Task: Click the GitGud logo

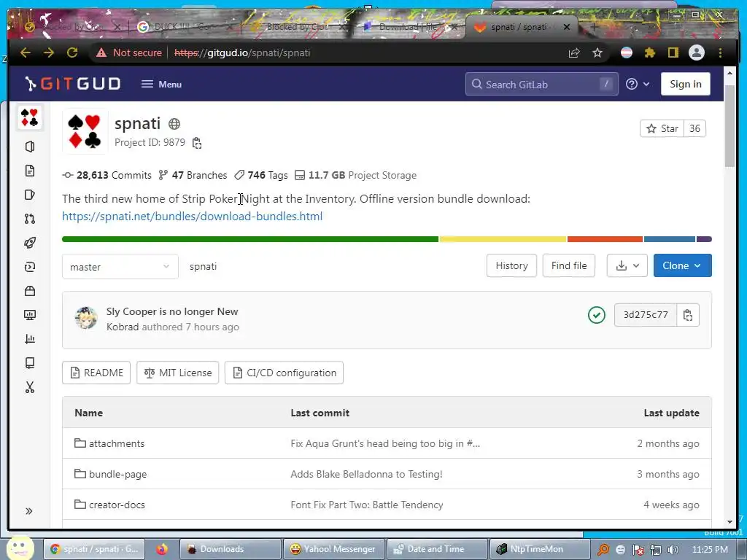Action: 73,84
